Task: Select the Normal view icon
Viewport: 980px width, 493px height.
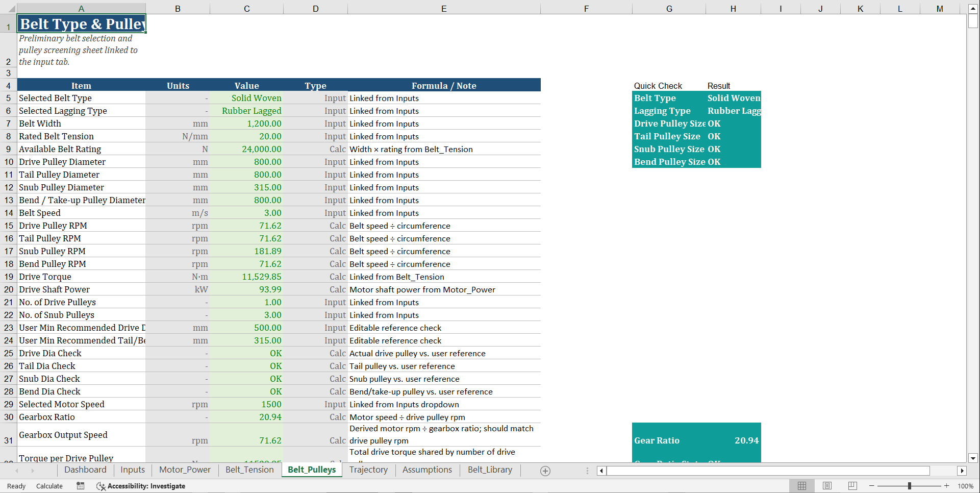Action: click(802, 486)
